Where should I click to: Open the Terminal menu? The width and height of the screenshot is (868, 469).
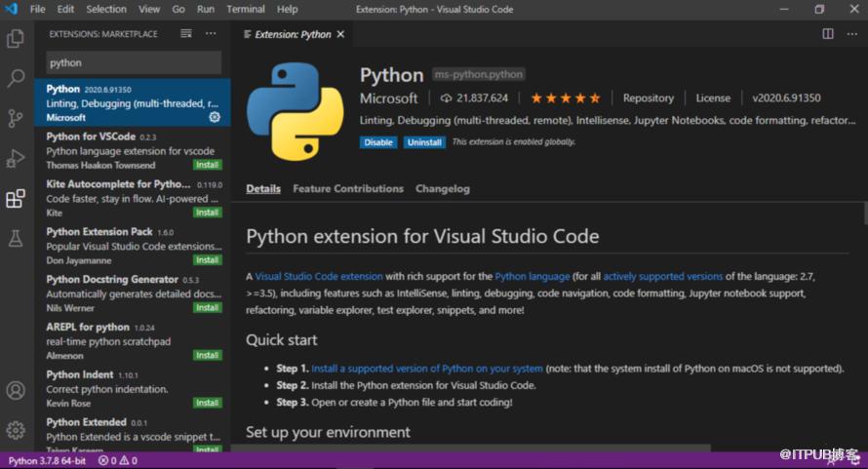tap(245, 10)
